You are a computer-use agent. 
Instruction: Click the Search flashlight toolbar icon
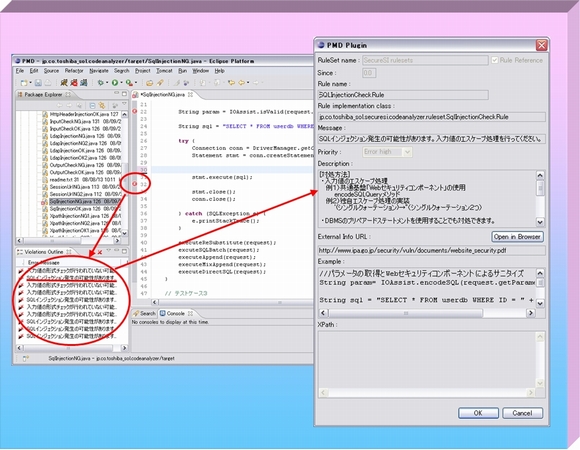point(160,83)
